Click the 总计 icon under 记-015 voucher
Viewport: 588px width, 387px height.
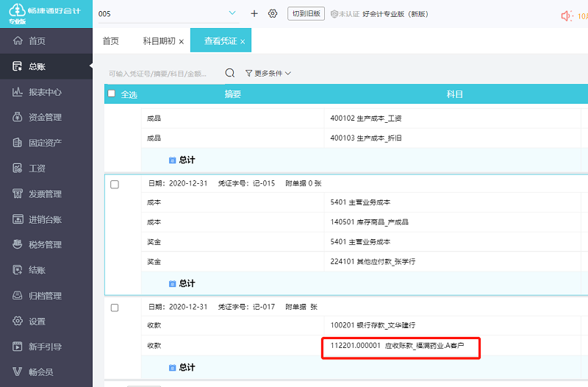[x=172, y=283]
